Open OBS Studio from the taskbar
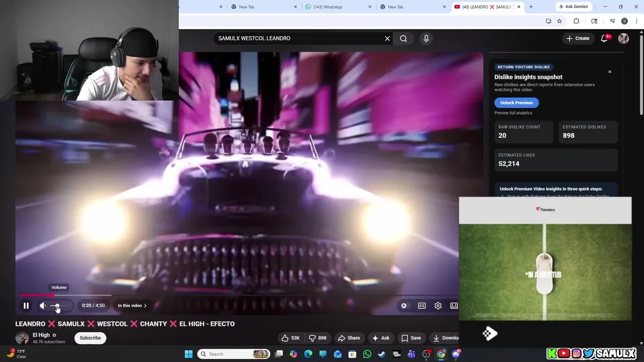The width and height of the screenshot is (644, 362). 426,354
